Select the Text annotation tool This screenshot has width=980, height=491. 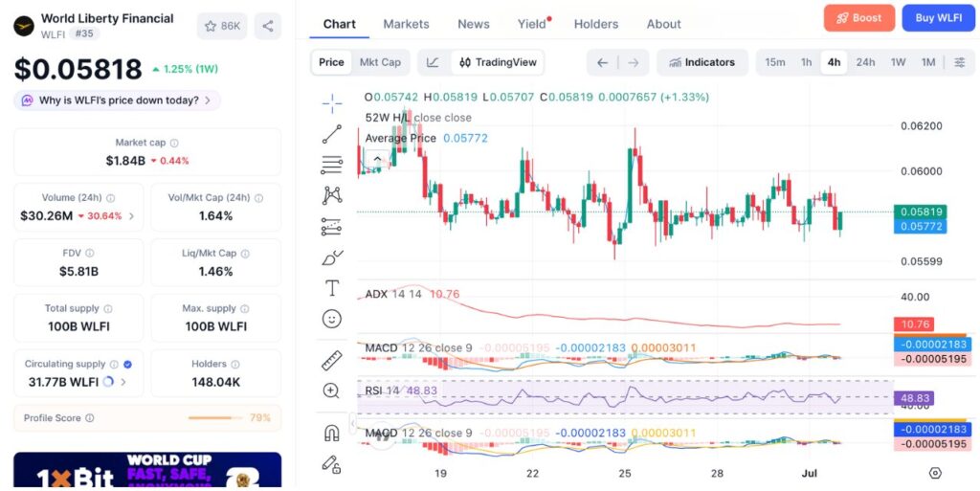(332, 288)
